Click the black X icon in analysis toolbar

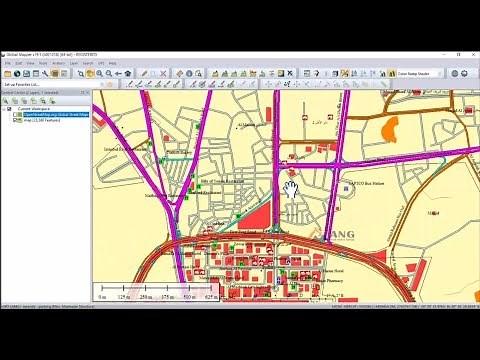pyautogui.click(x=290, y=74)
